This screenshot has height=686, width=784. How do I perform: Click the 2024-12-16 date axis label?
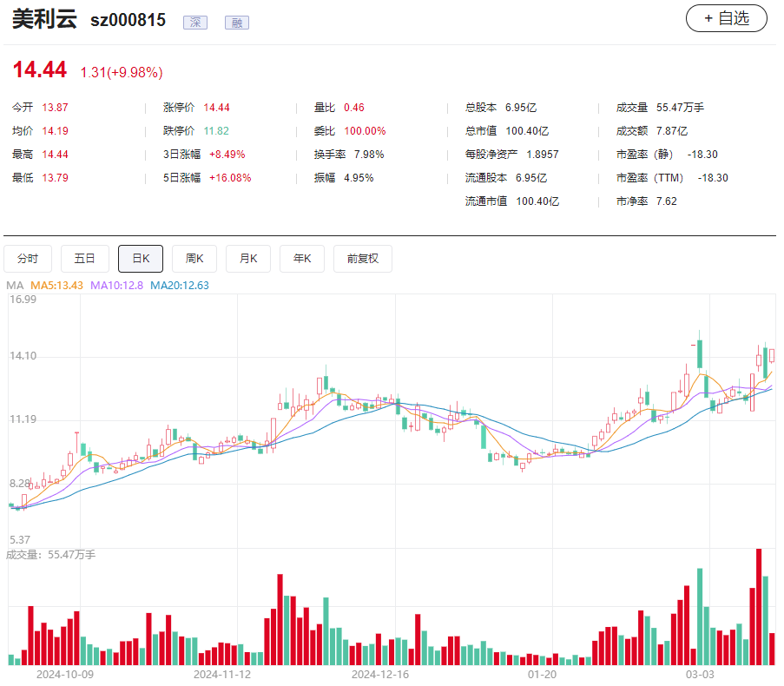point(380,675)
